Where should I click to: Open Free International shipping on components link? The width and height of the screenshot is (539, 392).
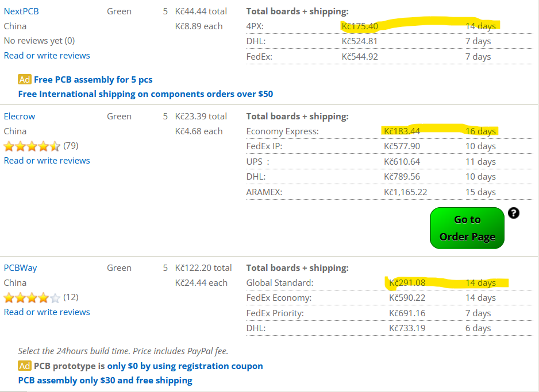point(145,94)
